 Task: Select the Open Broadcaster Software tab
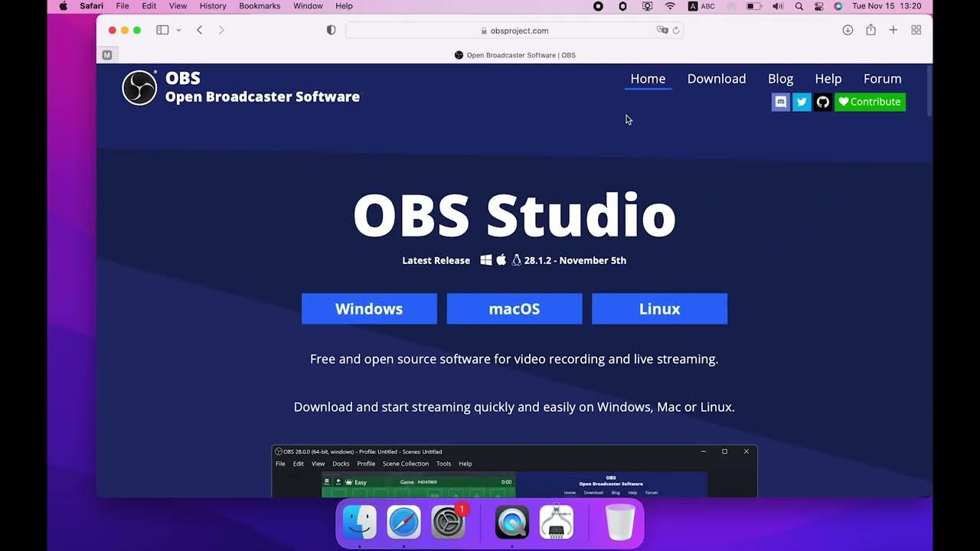(x=514, y=55)
